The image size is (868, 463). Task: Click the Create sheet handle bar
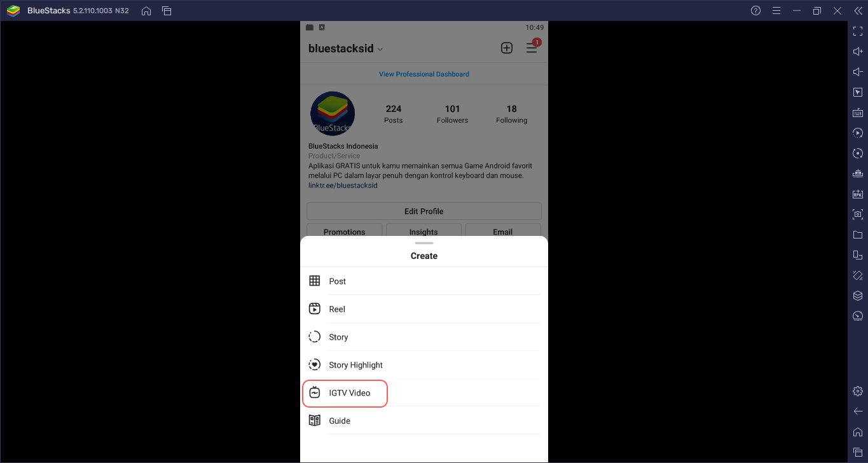point(424,243)
